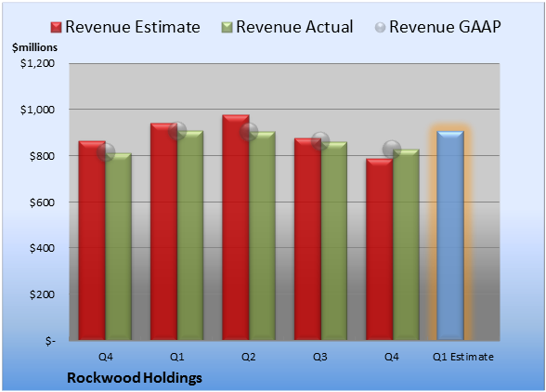The width and height of the screenshot is (546, 392).
Task: Select the green actual bar for Q1
Action: [x=190, y=235]
